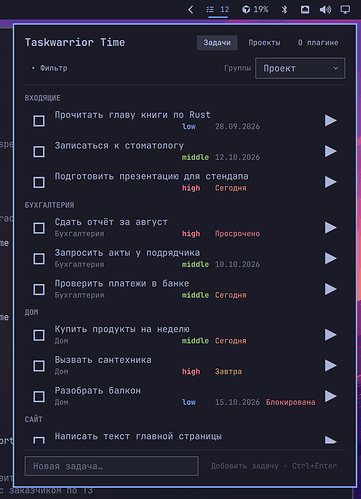This screenshot has height=499, width=361.
Task: Start timer for Записаться к стоматологу
Action: (331, 151)
